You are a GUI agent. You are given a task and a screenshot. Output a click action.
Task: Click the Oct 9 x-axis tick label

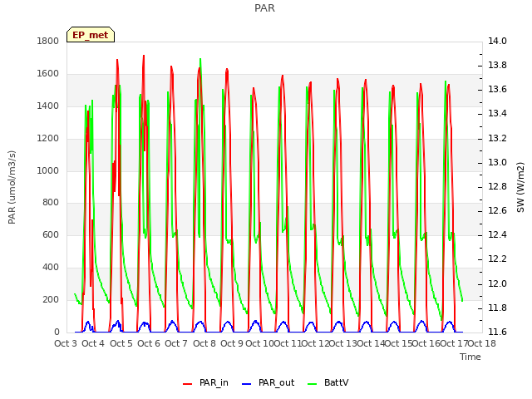click(x=232, y=343)
